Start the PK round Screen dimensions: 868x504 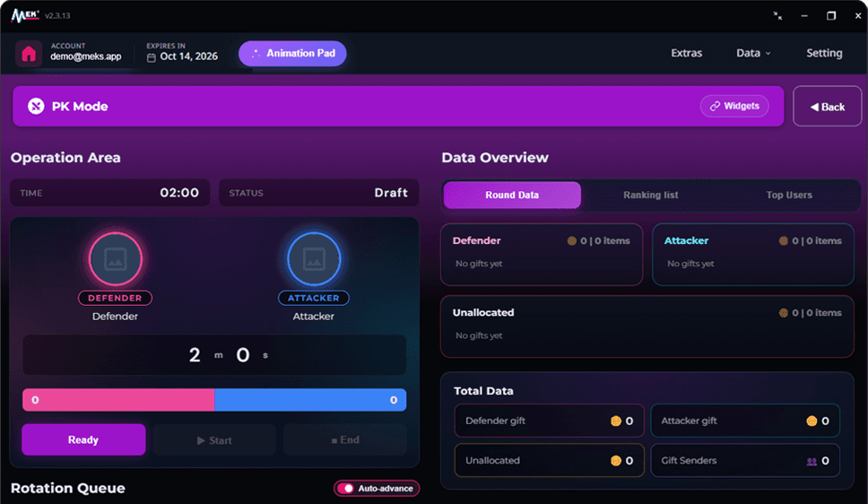pos(214,440)
